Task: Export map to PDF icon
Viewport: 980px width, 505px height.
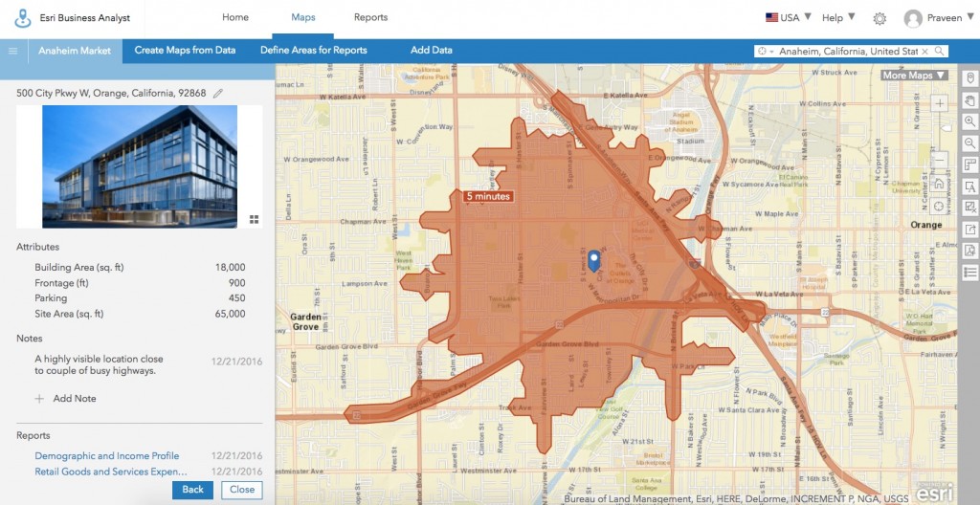Action: coord(970,250)
